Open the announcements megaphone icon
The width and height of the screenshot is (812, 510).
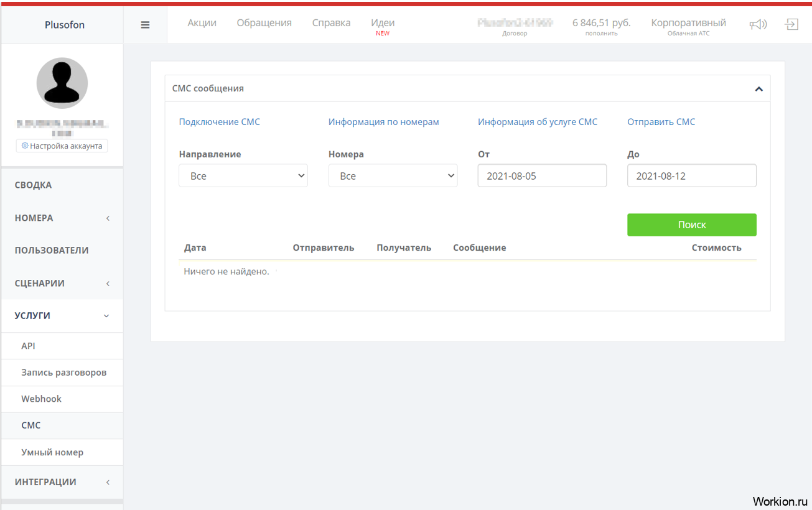click(758, 25)
